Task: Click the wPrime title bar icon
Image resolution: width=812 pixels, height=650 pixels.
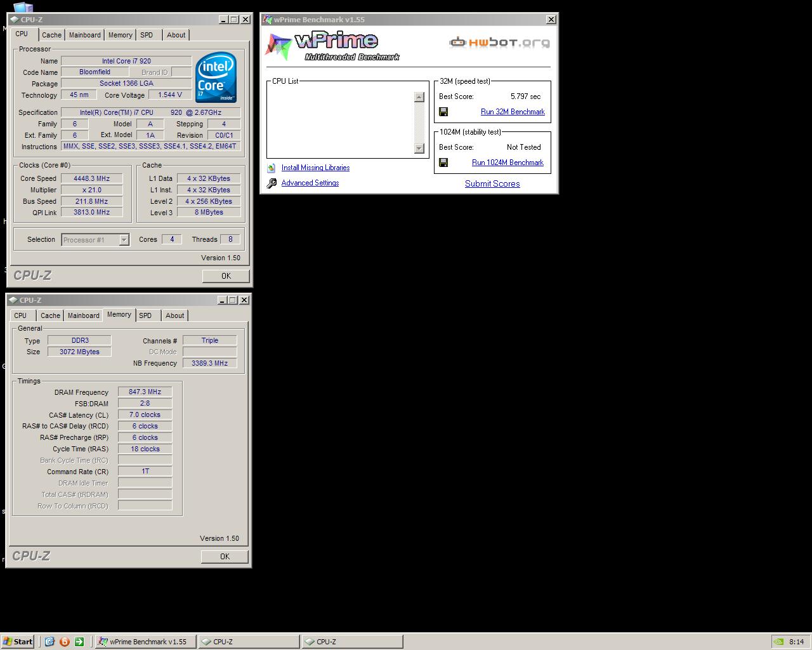Action: pos(268,20)
